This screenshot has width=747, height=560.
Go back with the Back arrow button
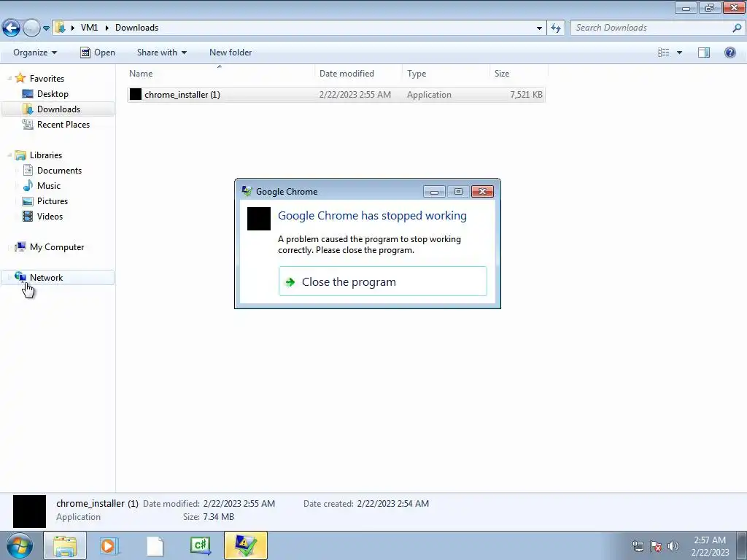[11, 28]
